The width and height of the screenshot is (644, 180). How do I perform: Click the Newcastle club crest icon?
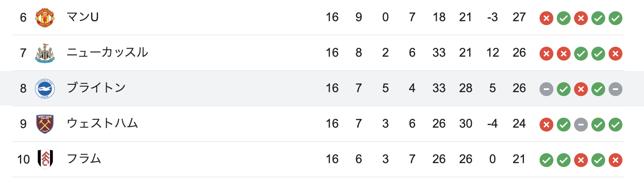pyautogui.click(x=45, y=53)
